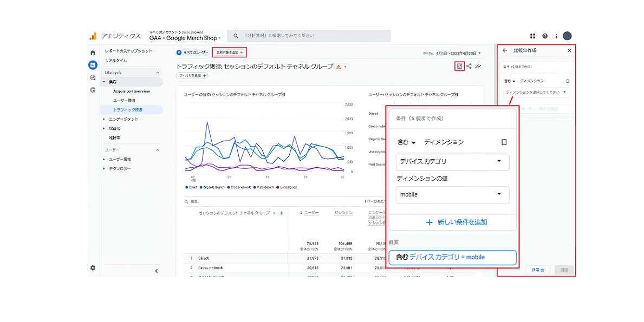644x322 pixels.
Task: Open the デバイス カテゴリ dimension dropdown
Action: [x=453, y=162]
